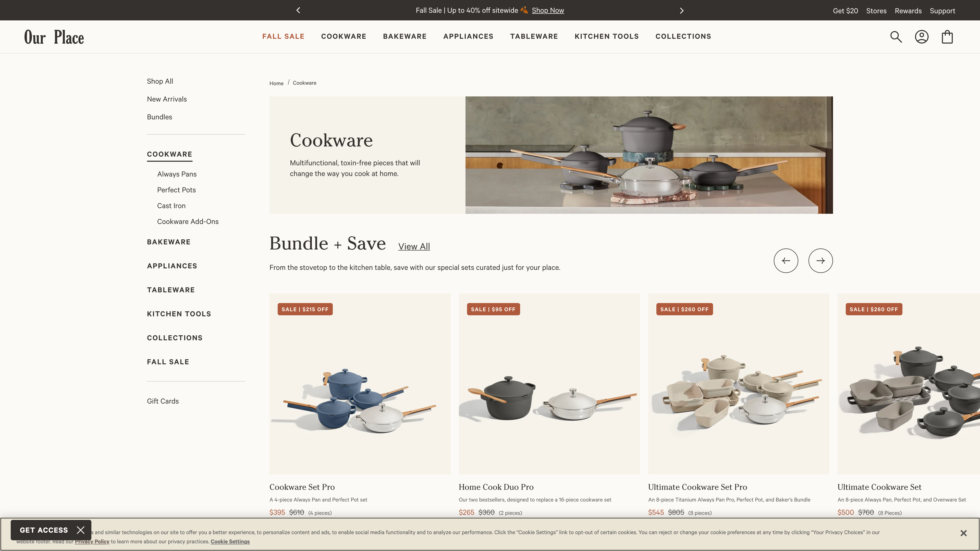This screenshot has height=551, width=980.
Task: Go to Our Place logo homepage
Action: (54, 37)
